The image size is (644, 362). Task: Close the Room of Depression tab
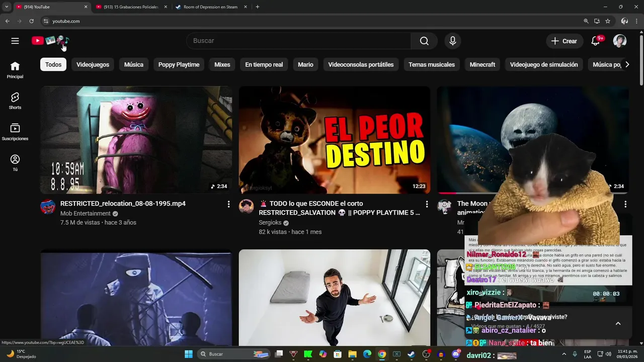pos(246,7)
